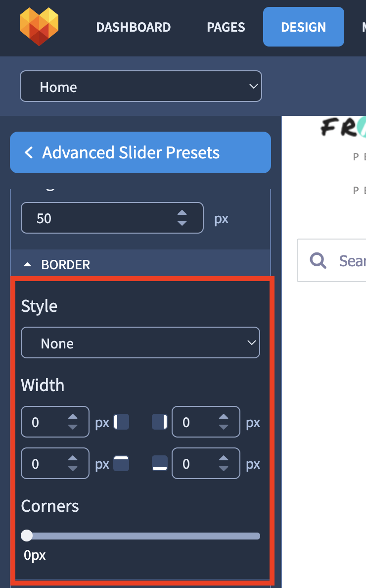
Task: Click the search magnifier icon
Action: [x=318, y=260]
